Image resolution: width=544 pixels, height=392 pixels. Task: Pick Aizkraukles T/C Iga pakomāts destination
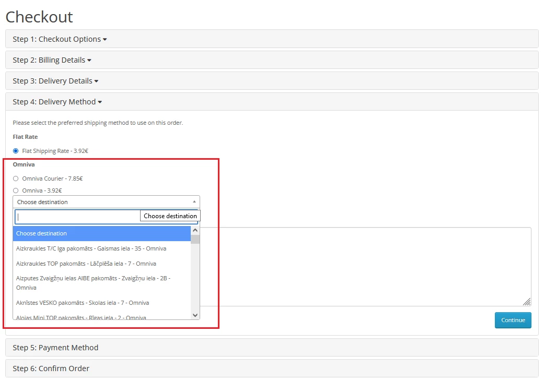(x=102, y=248)
